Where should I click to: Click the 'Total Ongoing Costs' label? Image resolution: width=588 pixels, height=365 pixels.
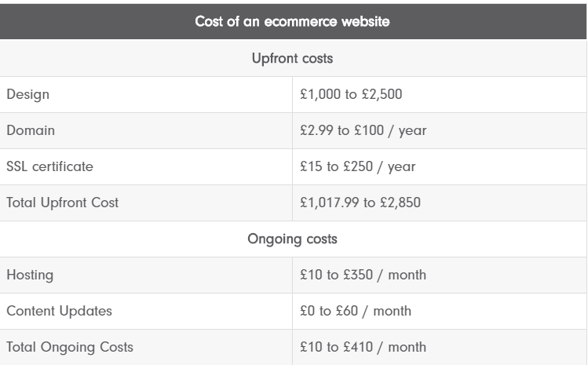(x=70, y=347)
